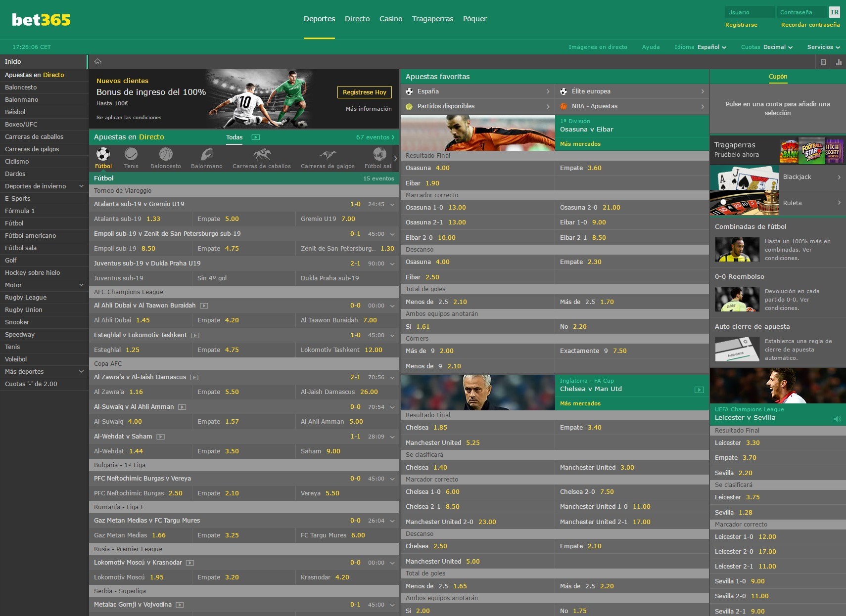Expand markets for Juventus sub-19 v Dukla Praha

pyautogui.click(x=392, y=264)
